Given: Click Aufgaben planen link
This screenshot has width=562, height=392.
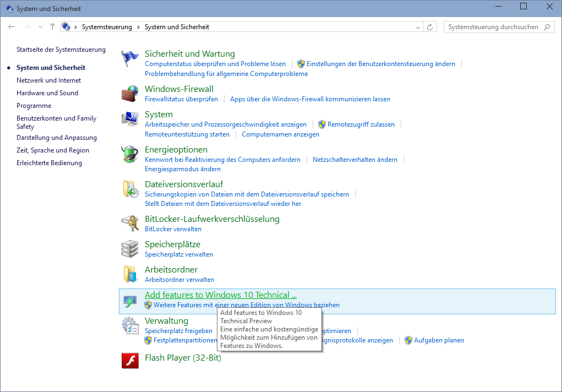Looking at the screenshot, I should point(439,340).
